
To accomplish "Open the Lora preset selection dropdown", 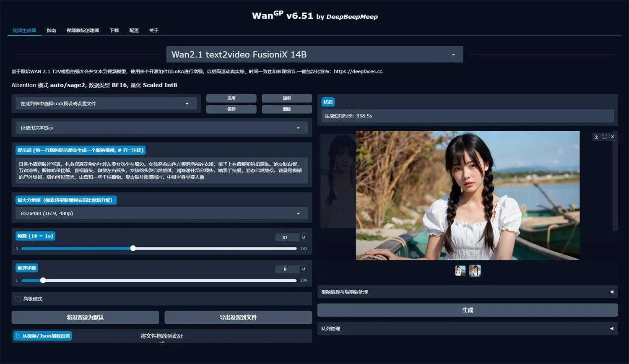I will pos(106,104).
